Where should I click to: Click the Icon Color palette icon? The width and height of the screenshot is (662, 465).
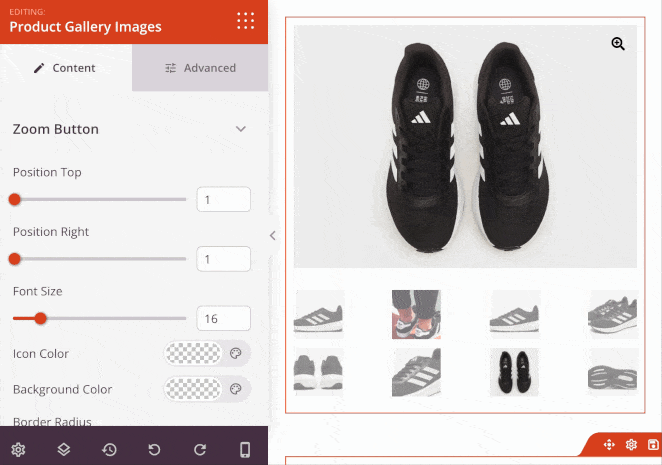coord(236,353)
